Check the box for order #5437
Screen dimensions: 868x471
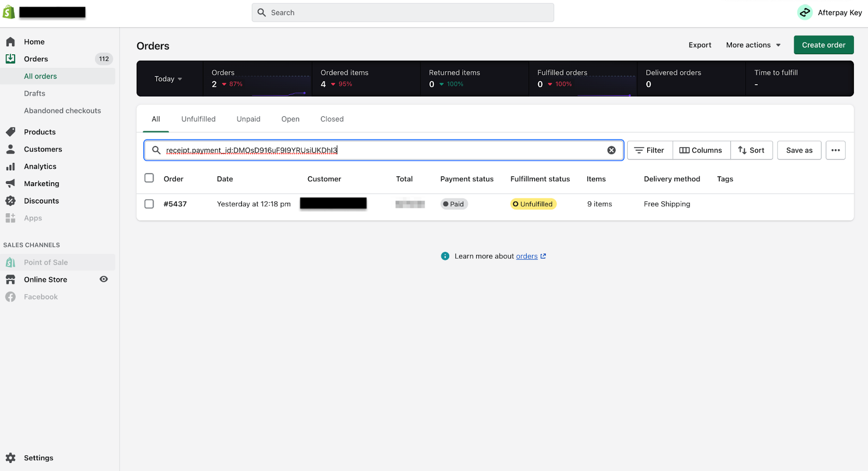[149, 204]
